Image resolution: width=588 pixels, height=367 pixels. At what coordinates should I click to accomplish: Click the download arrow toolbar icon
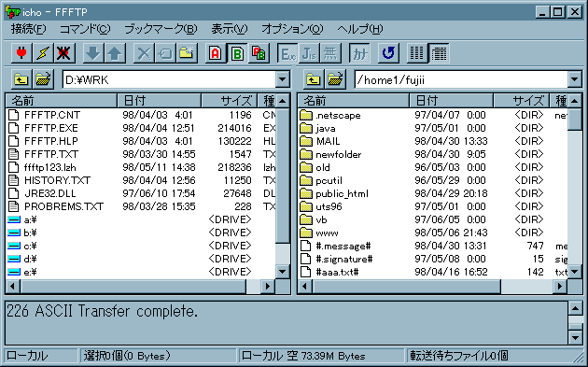(x=93, y=53)
